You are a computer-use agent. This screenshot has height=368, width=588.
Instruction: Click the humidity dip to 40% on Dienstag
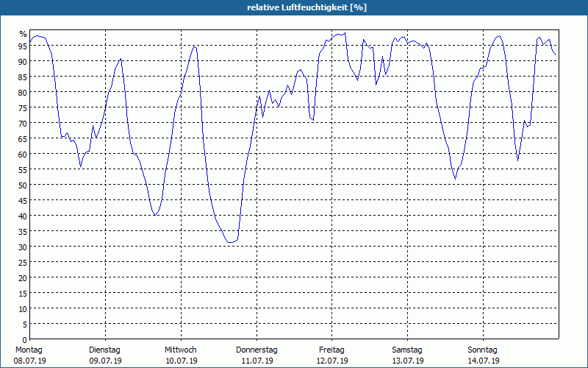155,215
